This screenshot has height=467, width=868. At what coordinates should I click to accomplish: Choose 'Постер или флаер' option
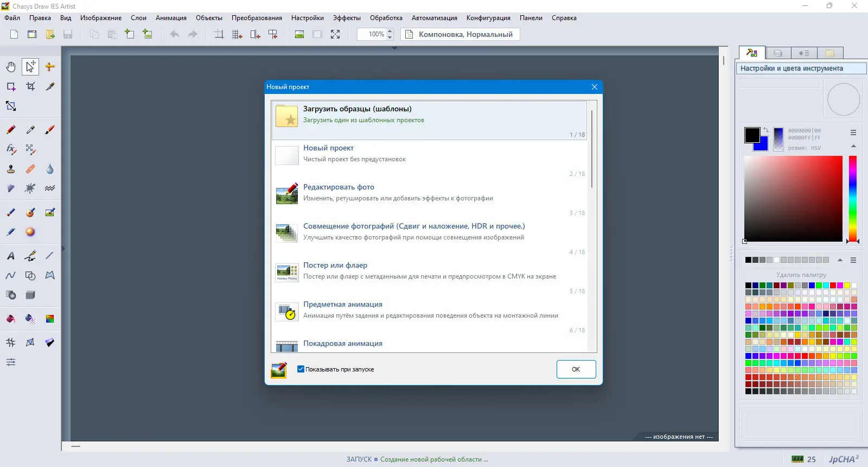pos(429,276)
